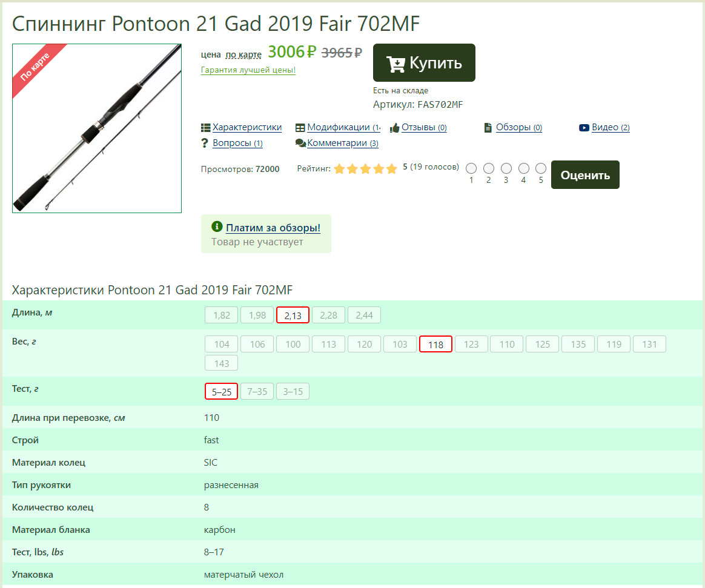Click the value матерчатый чехол

[243, 575]
